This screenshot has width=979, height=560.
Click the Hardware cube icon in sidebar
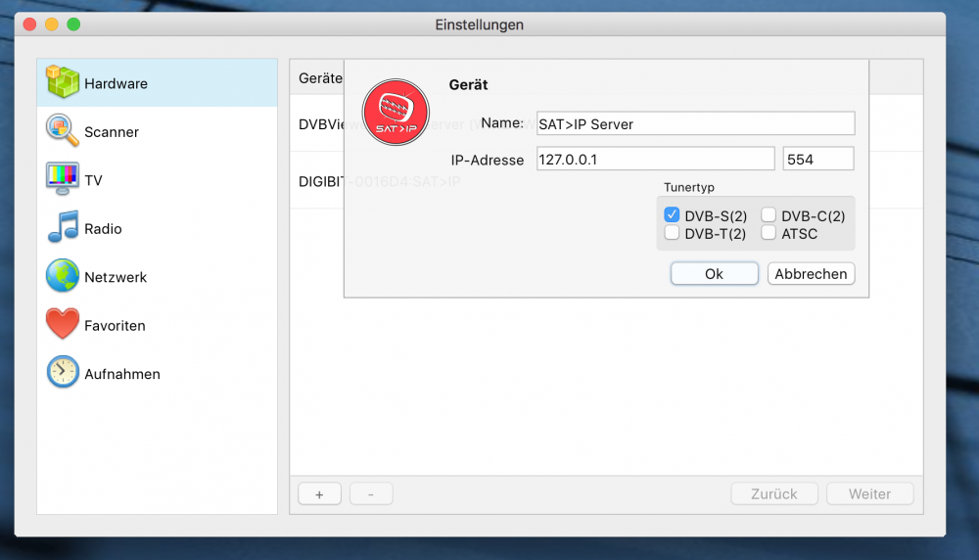[x=63, y=83]
